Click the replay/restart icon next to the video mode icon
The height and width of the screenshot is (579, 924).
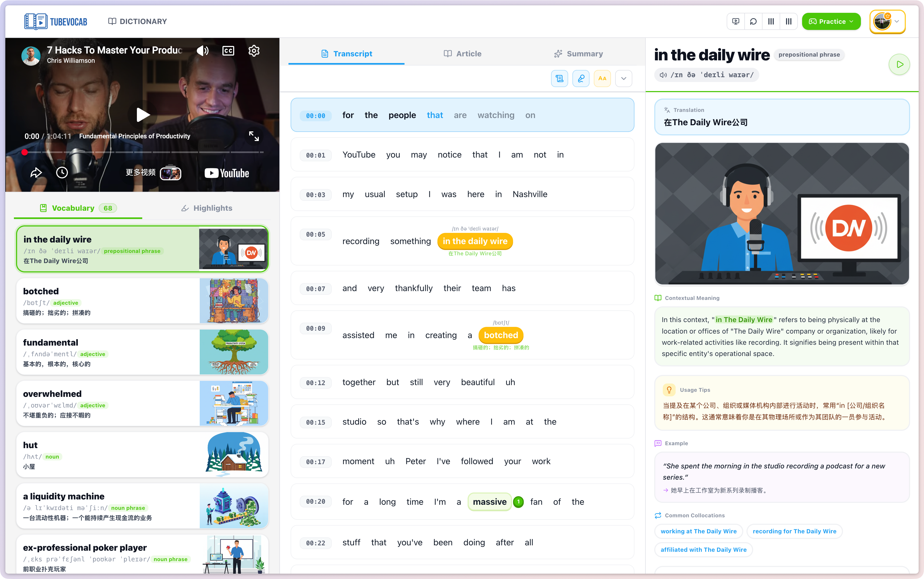coord(753,21)
